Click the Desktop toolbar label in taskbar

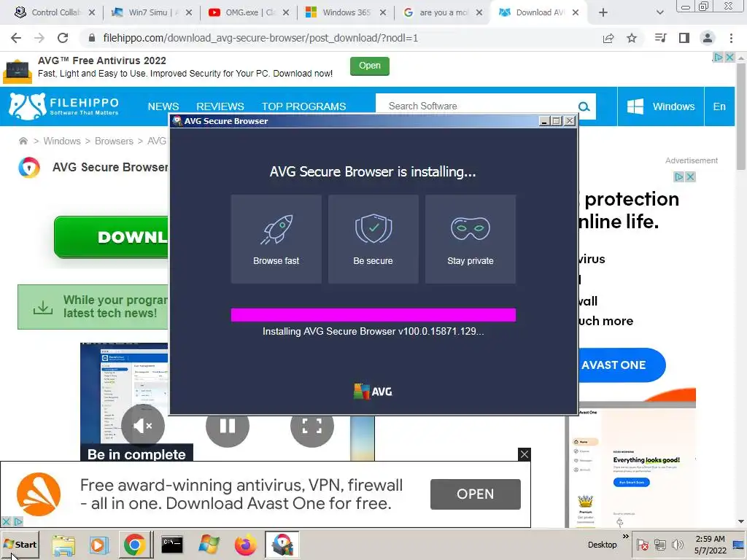coord(602,544)
